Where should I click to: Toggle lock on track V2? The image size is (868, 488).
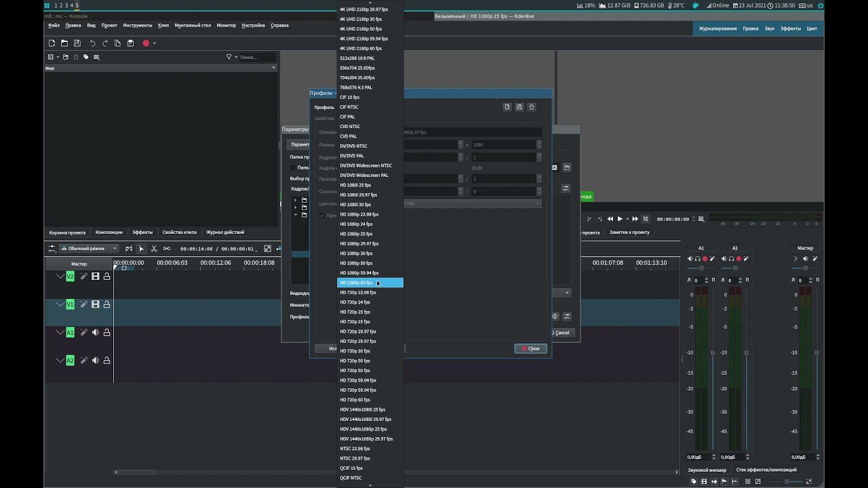[x=106, y=277]
